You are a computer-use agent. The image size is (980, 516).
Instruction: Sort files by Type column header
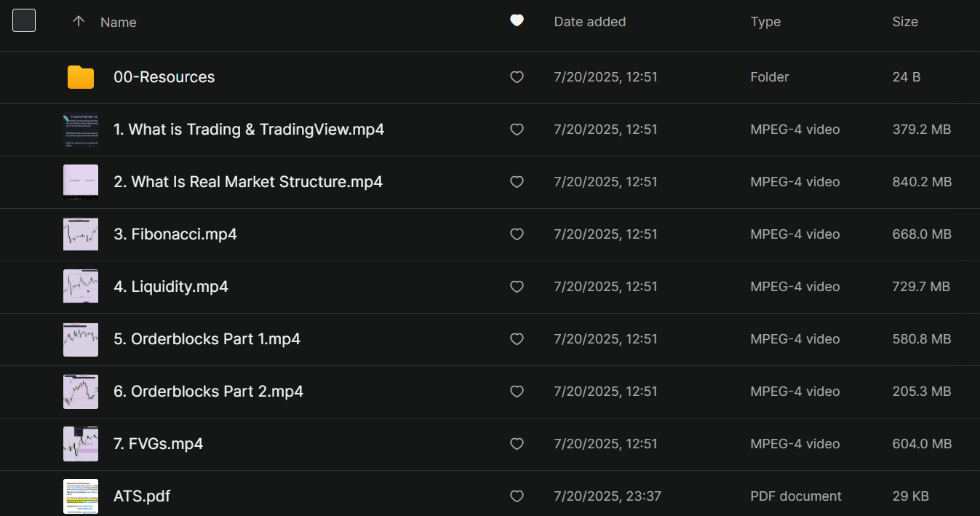(x=765, y=22)
